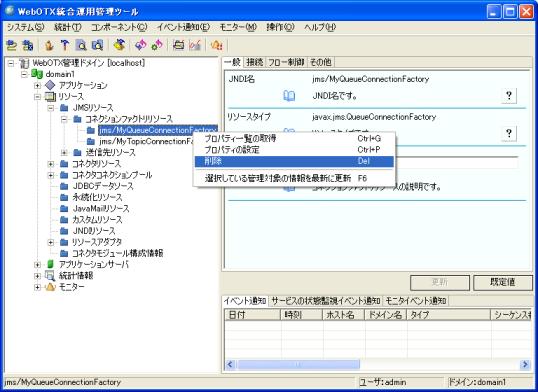The width and height of the screenshot is (538, 392).
Task: Click the monitor window toolbar icon
Action: (179, 45)
